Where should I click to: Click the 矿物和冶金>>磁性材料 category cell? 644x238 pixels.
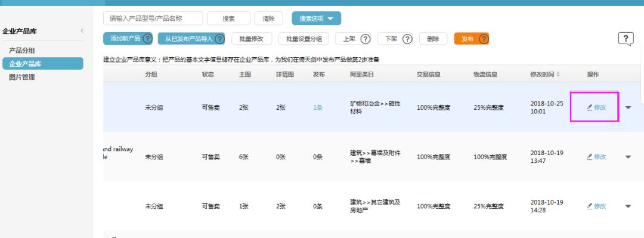pos(375,107)
